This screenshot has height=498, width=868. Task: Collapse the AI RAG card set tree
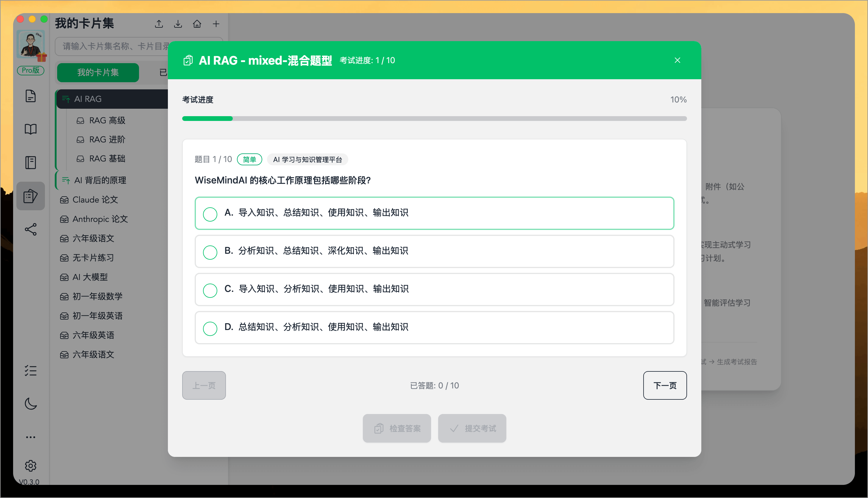(65, 99)
